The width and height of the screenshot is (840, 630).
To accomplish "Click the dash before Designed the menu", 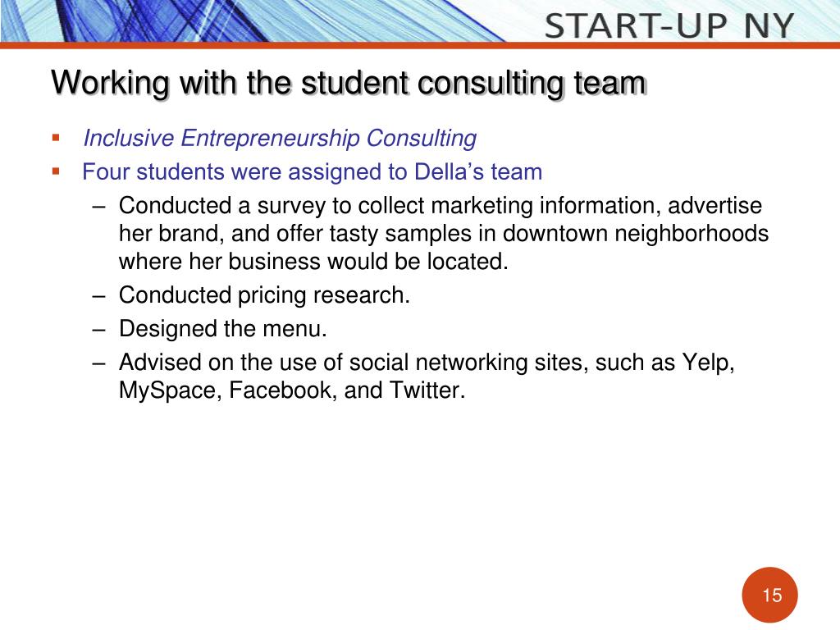I will (98, 330).
